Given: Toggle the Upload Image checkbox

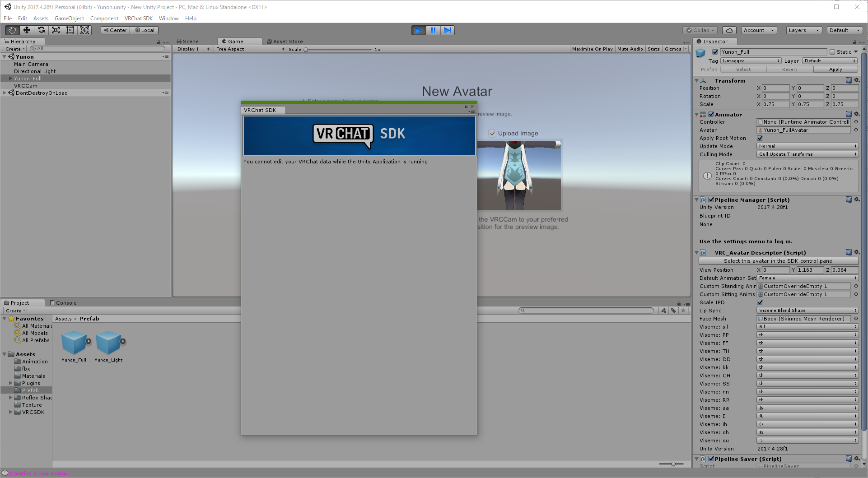Looking at the screenshot, I should coord(492,134).
